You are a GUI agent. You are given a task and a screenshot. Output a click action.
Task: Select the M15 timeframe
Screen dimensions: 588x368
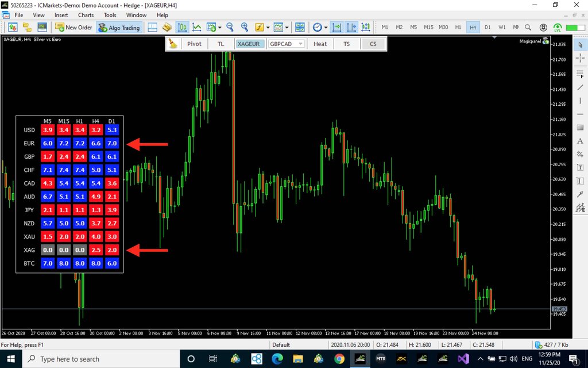(428, 28)
